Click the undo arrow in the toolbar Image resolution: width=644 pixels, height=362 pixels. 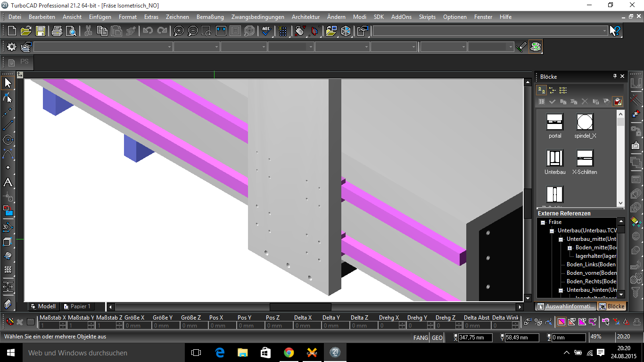[148, 31]
